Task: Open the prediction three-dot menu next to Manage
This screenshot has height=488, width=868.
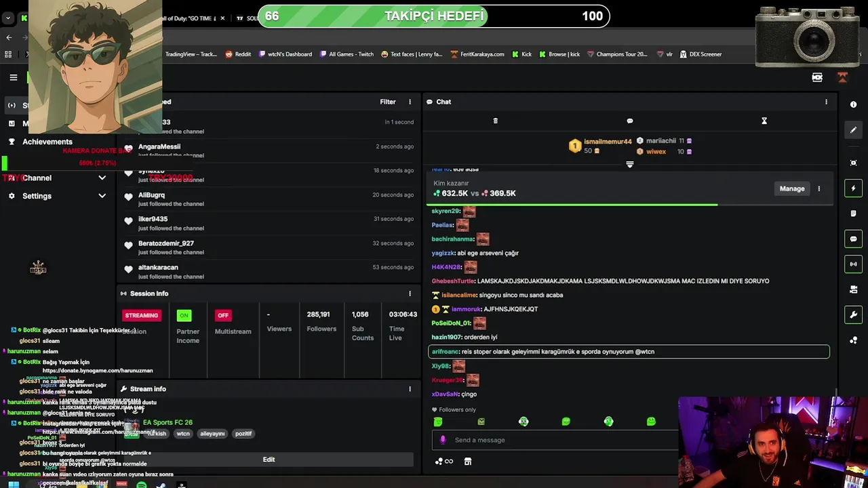Action: pos(818,188)
